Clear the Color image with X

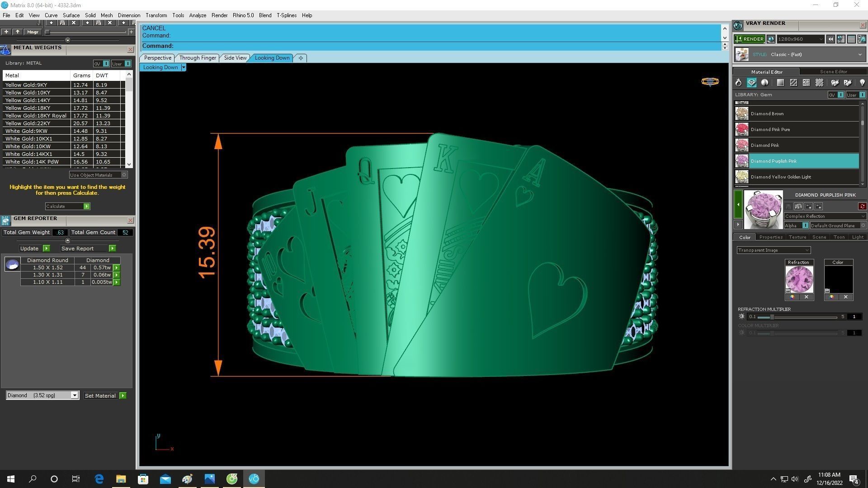[x=845, y=297]
